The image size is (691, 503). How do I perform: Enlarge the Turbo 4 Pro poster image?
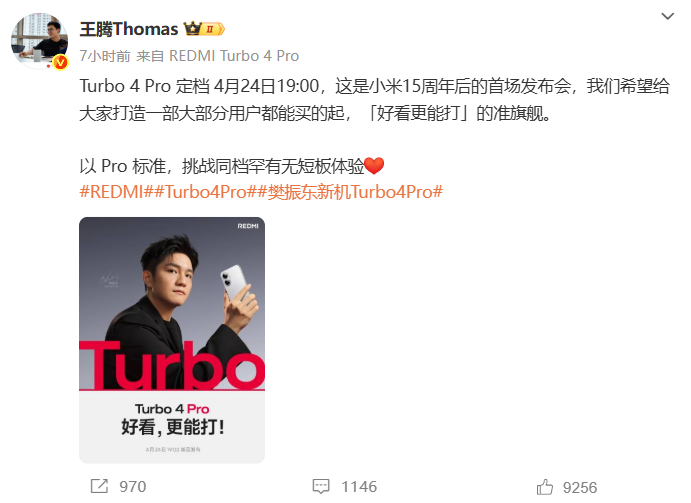172,340
